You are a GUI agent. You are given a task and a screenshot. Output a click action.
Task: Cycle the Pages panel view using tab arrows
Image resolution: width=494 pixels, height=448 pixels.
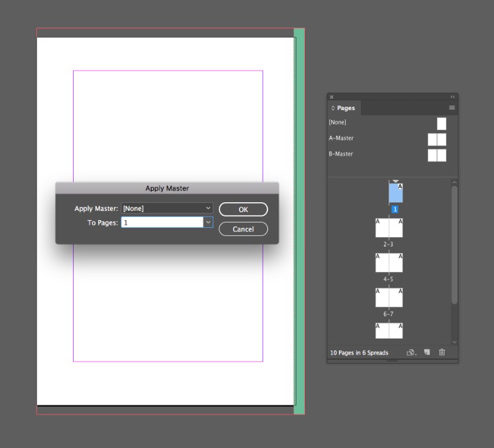click(333, 108)
